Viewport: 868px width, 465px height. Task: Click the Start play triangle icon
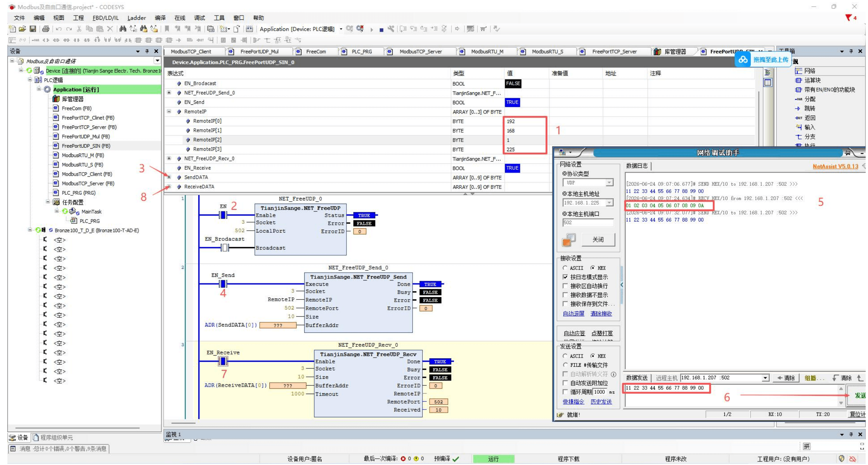[372, 29]
